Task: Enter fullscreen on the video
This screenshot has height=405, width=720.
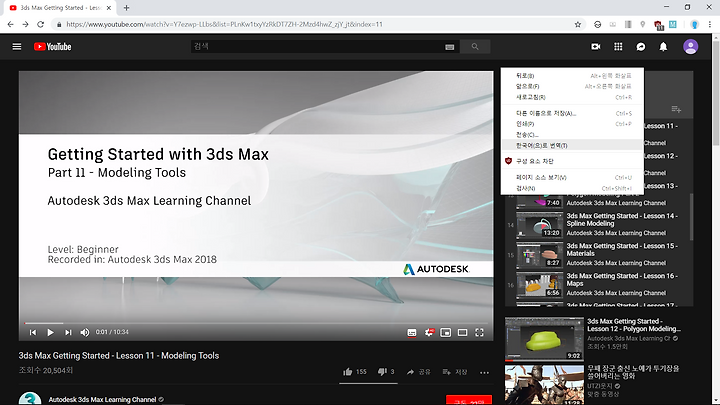Action: tap(479, 332)
